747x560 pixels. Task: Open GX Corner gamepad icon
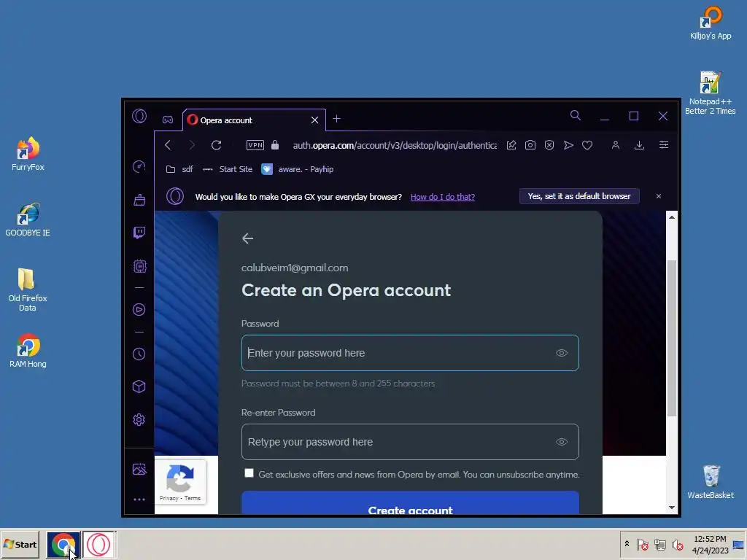tap(168, 120)
